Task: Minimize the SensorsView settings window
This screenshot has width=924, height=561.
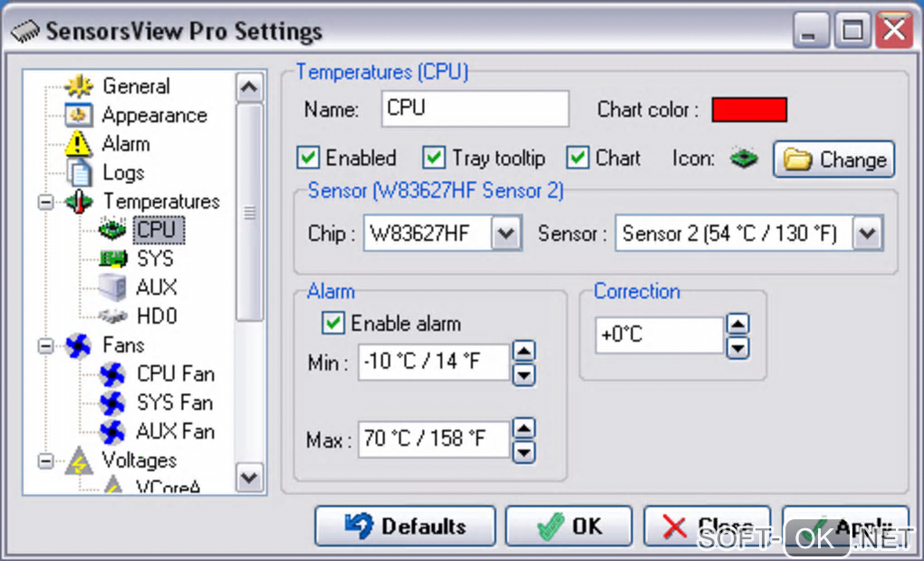Action: [812, 30]
